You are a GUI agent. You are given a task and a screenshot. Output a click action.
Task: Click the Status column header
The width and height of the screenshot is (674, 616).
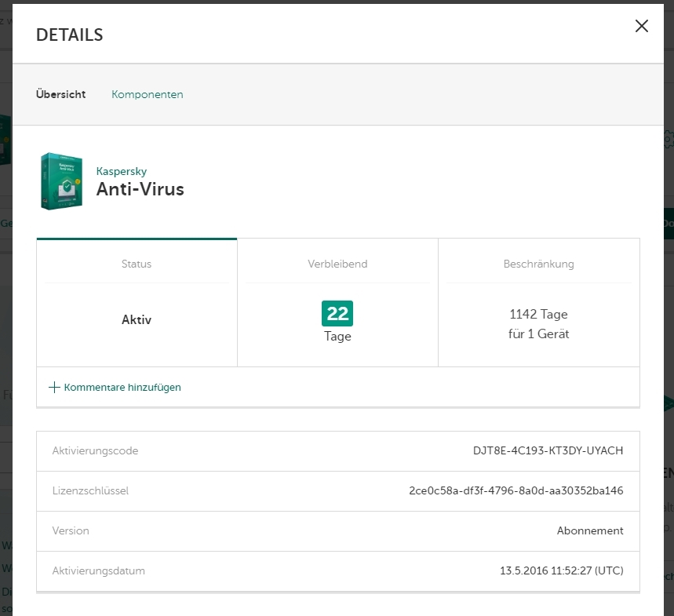pos(137,264)
